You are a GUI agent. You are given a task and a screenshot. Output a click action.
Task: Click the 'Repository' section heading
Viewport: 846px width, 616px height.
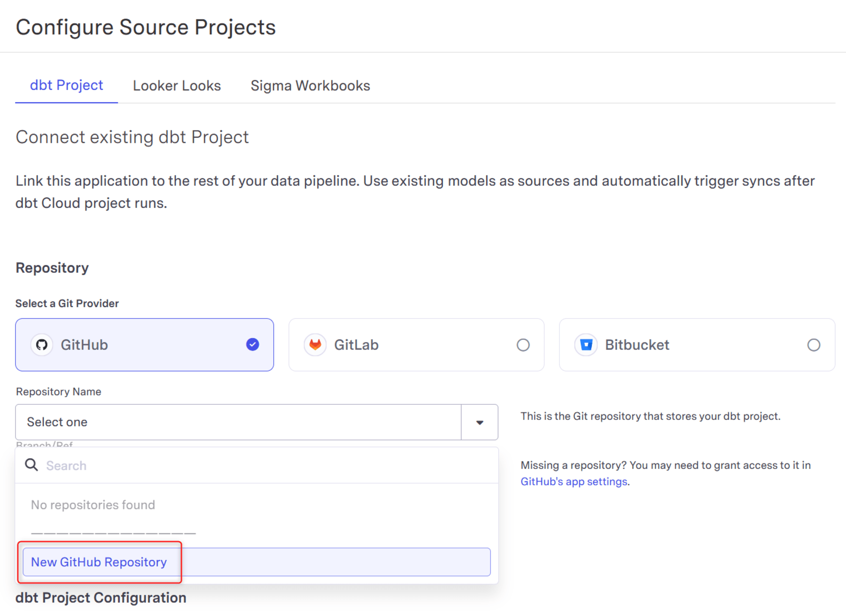pos(52,268)
